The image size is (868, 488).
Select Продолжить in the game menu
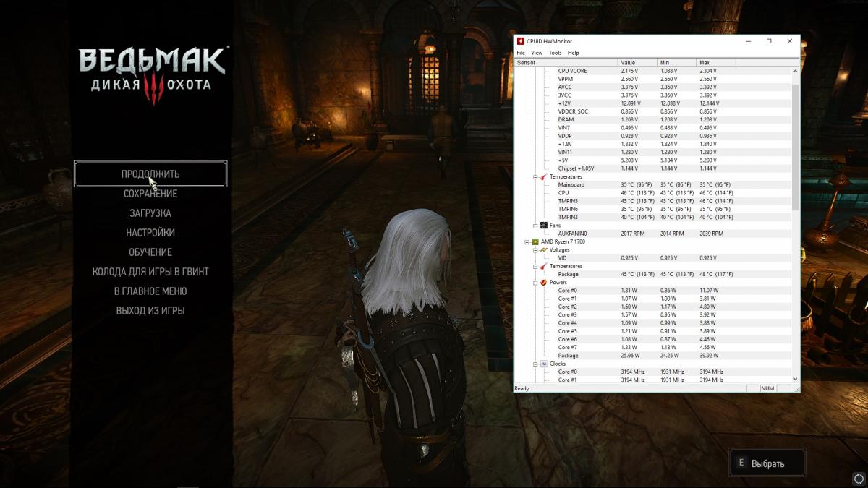click(150, 174)
